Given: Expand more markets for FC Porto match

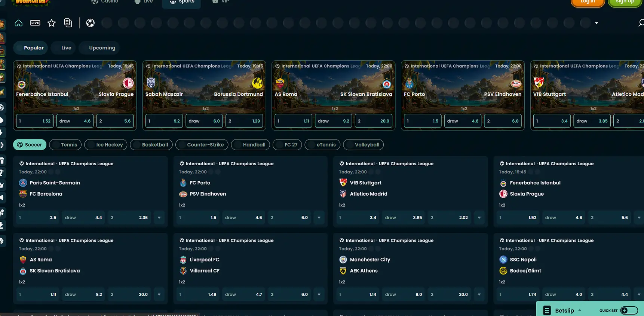Looking at the screenshot, I should point(319,218).
